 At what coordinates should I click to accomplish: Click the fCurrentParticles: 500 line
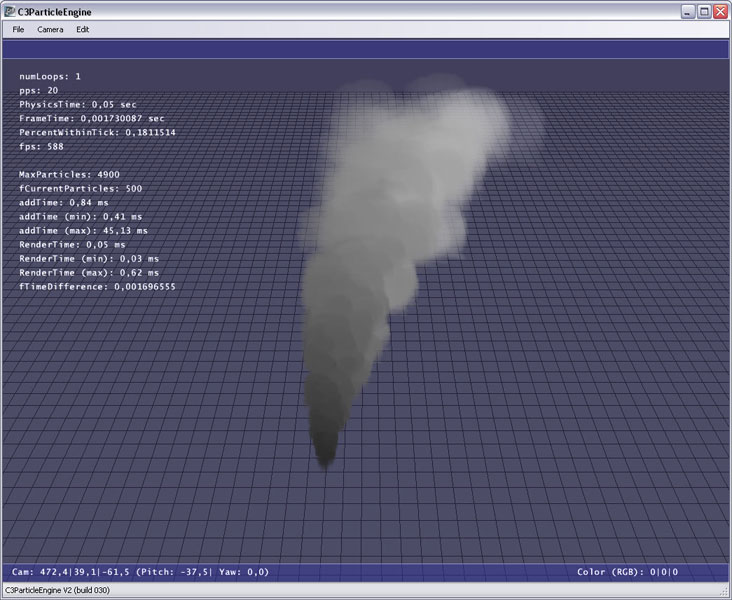[80, 188]
